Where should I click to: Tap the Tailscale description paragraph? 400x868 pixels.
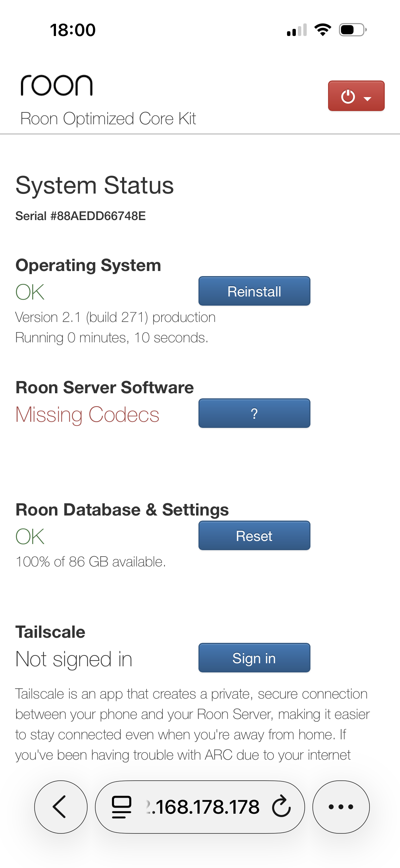coord(192,724)
